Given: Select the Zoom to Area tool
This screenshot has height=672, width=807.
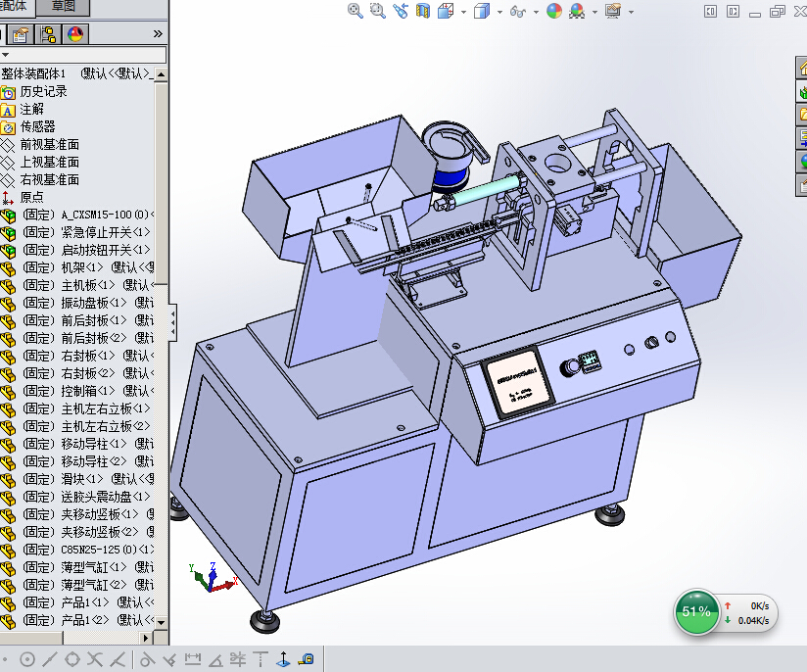Looking at the screenshot, I should click(378, 11).
